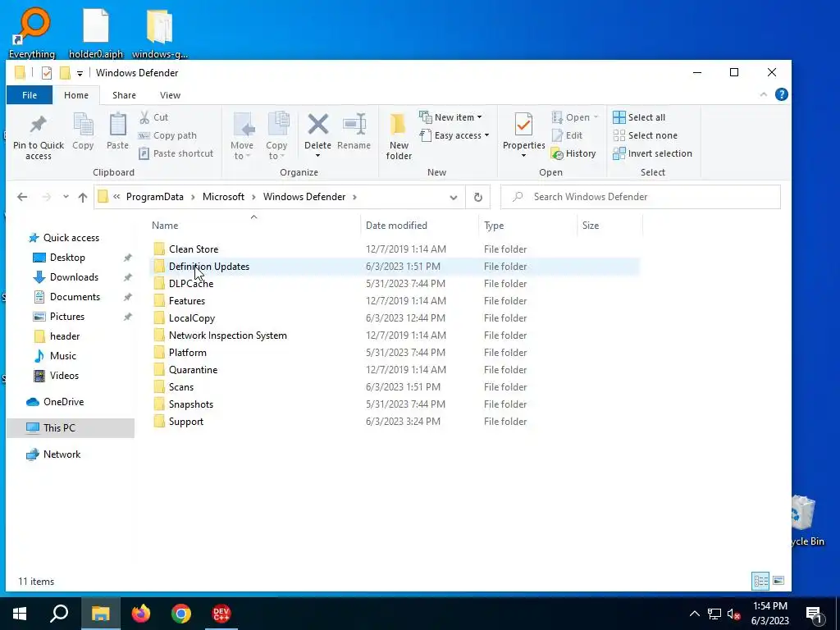Open the Easy access dropdown
The height and width of the screenshot is (630, 840).
454,135
